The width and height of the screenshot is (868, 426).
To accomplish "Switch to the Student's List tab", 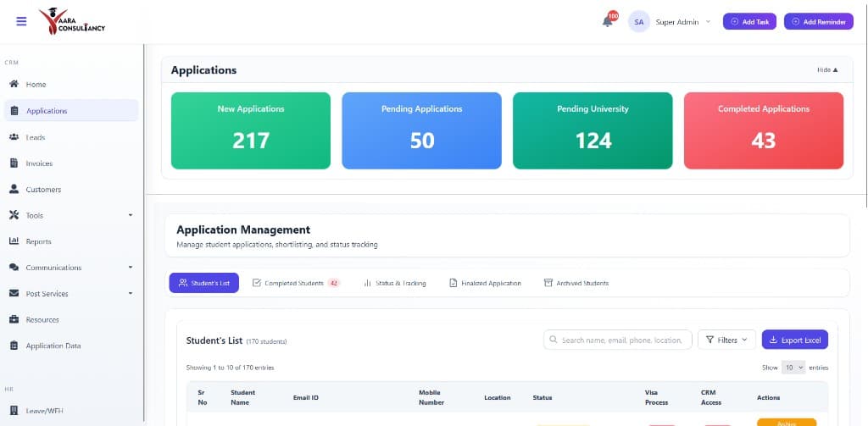I will pos(203,283).
